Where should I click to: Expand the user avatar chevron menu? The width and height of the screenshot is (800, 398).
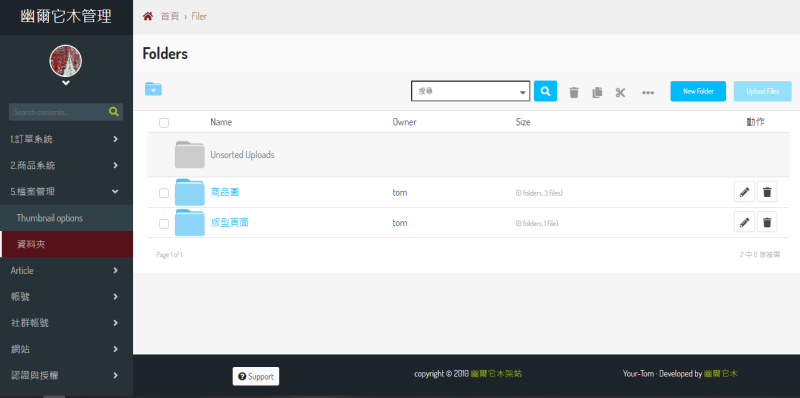click(x=66, y=83)
